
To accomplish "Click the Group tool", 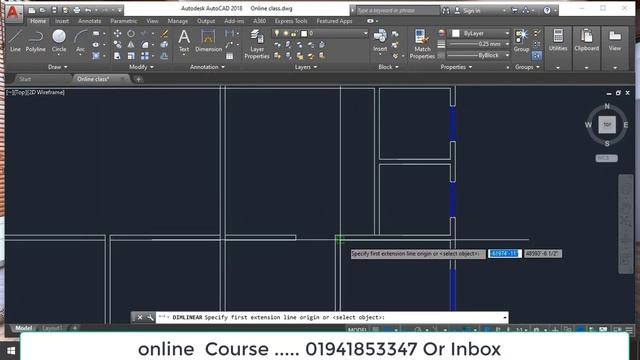I will 521,41.
